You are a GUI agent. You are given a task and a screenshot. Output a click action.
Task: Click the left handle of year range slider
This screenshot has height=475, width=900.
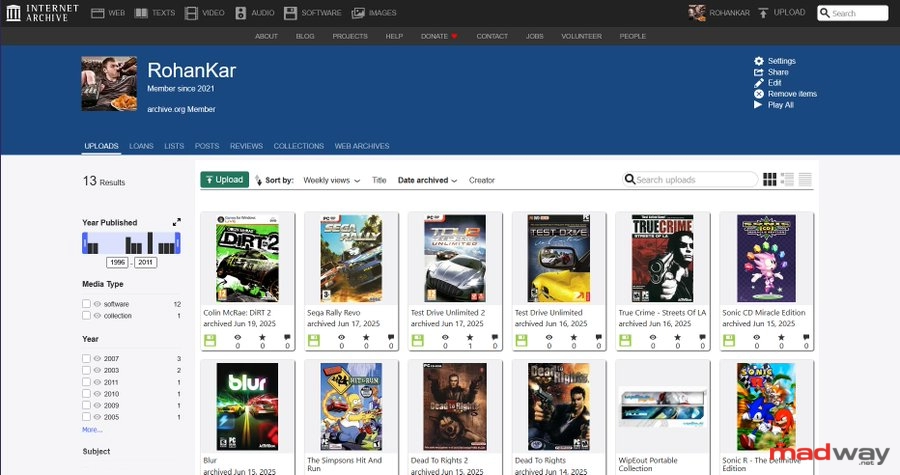(85, 243)
